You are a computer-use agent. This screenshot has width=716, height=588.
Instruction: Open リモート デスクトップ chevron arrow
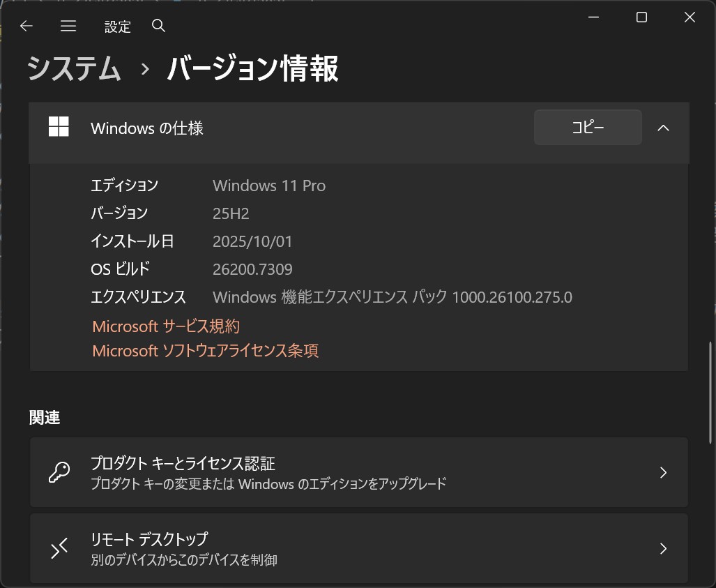point(664,548)
